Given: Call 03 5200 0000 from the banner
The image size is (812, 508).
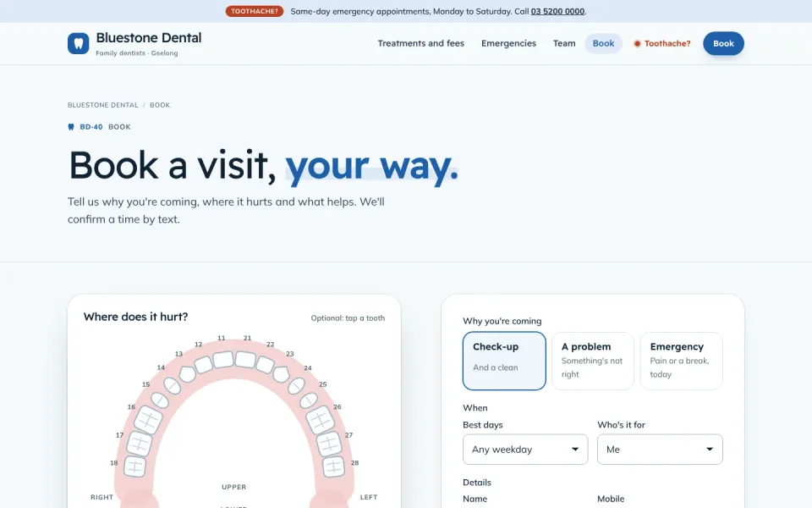Looking at the screenshot, I should pyautogui.click(x=557, y=11).
